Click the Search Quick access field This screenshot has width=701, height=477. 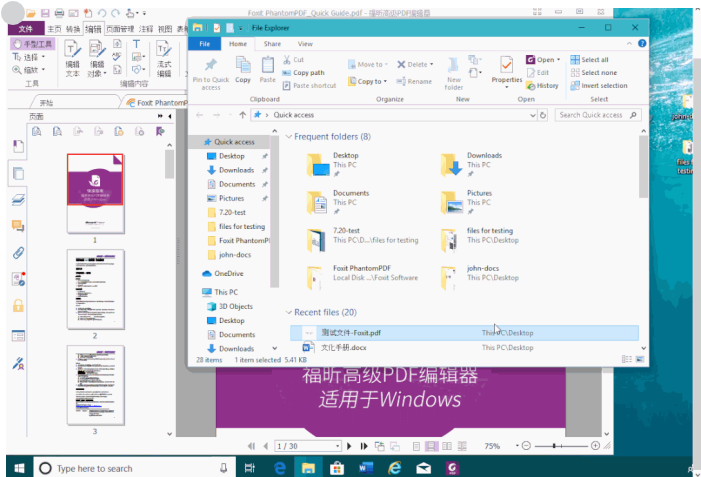598,115
